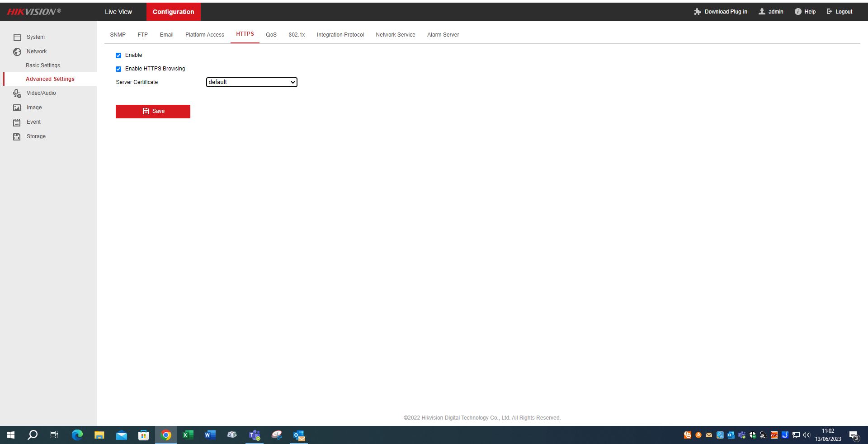Click the Network globe icon

(x=17, y=52)
